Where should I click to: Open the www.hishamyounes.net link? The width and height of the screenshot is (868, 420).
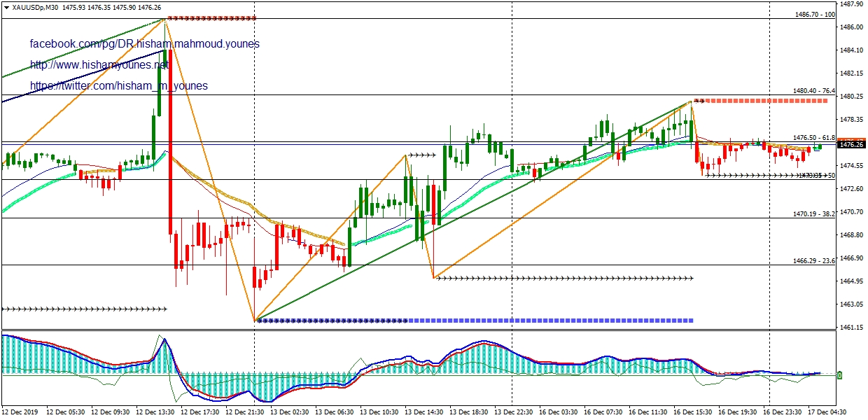click(99, 65)
